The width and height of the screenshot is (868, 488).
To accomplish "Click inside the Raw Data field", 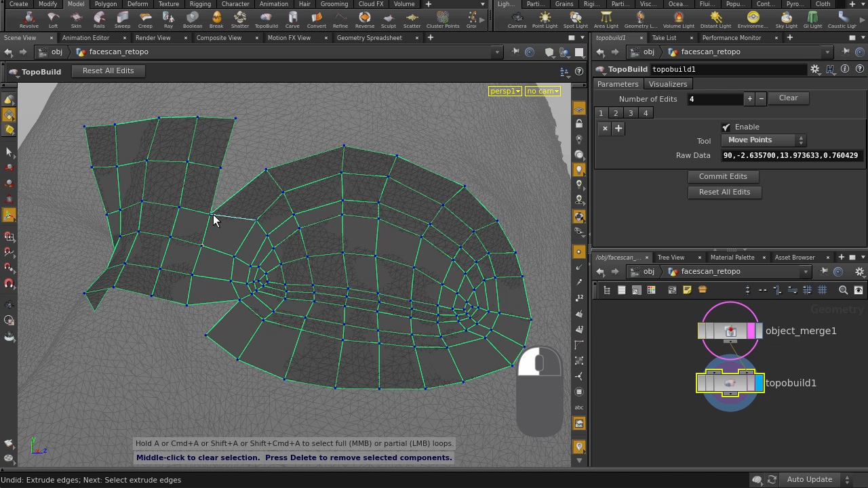I will coord(790,155).
